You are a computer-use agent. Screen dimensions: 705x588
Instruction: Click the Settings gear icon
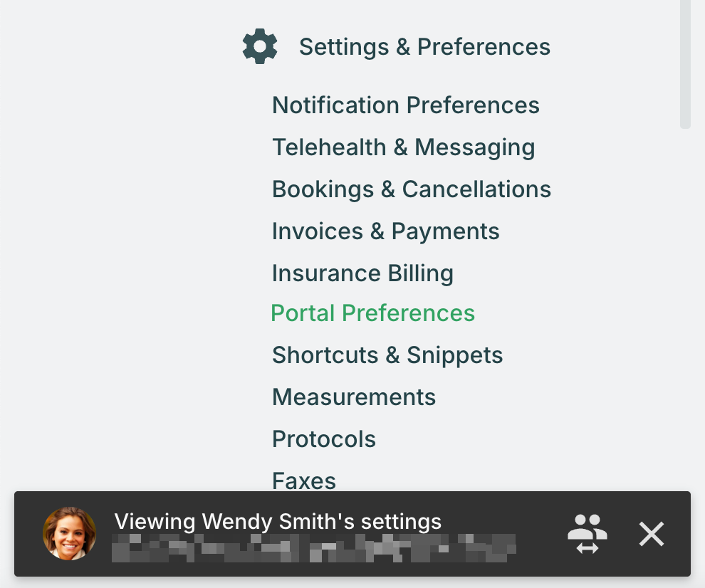coord(260,46)
